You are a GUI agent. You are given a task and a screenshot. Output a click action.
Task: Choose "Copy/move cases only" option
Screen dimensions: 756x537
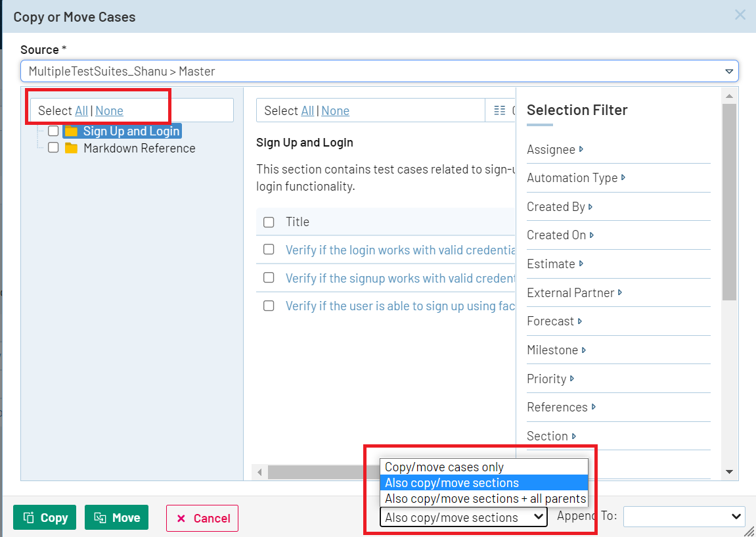pyautogui.click(x=444, y=467)
